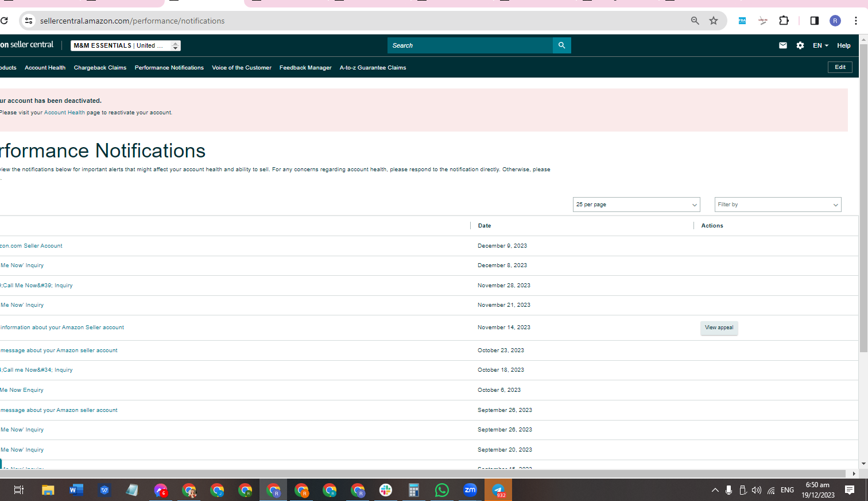Open the December 9 Seller Account notification

coord(31,246)
